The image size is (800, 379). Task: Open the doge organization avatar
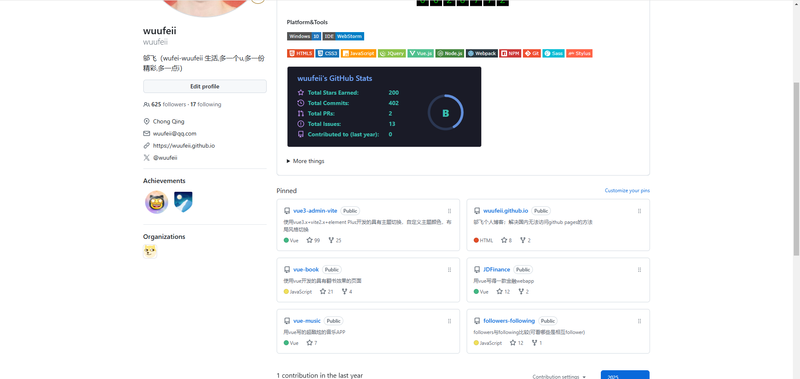point(150,251)
